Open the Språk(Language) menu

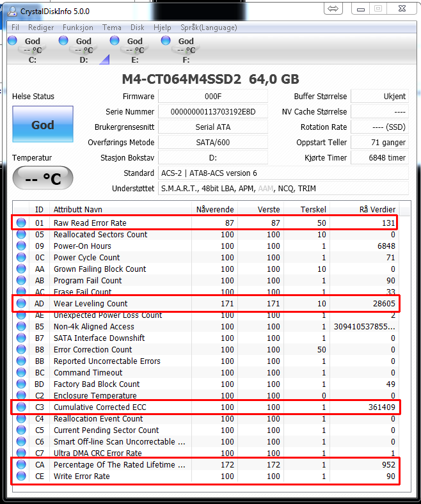point(209,28)
